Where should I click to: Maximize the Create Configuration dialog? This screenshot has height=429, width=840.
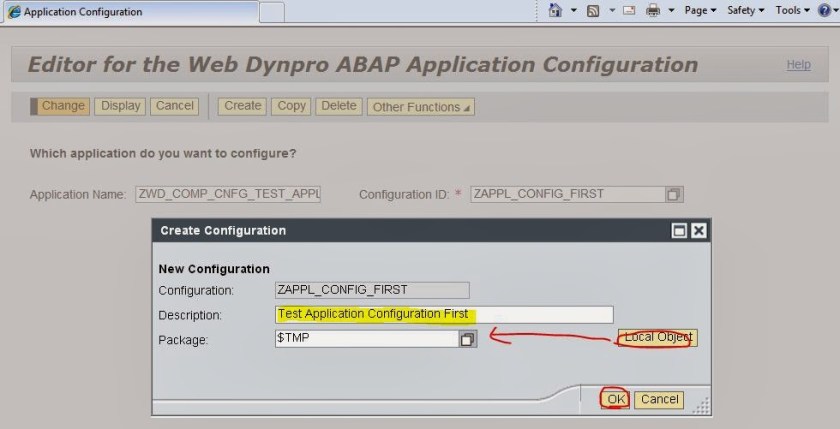(x=679, y=231)
